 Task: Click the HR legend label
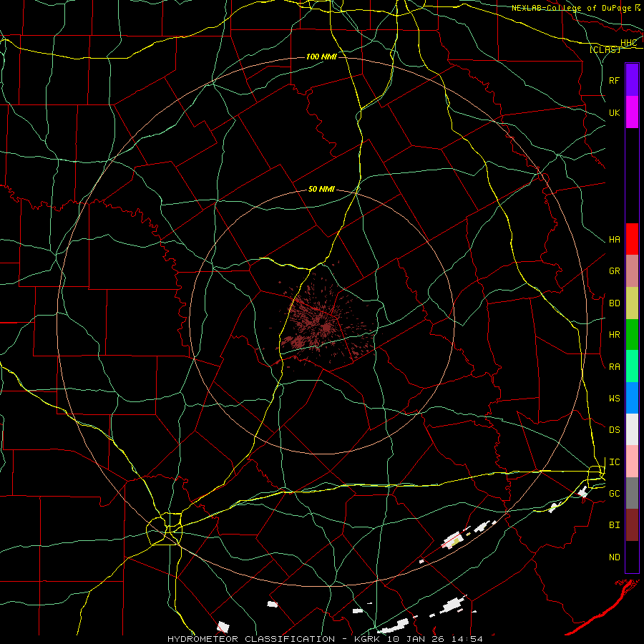[x=614, y=335]
